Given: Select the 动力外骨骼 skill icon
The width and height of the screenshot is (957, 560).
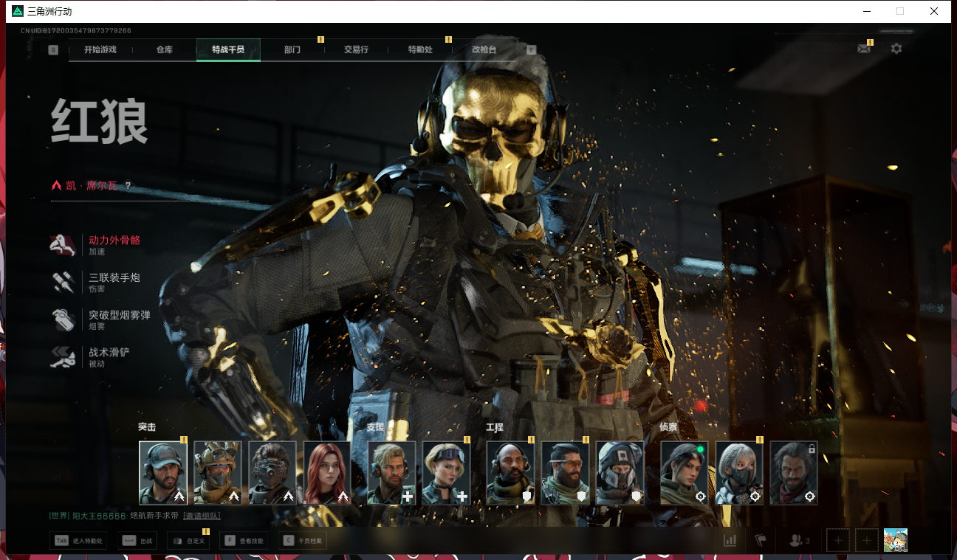Looking at the screenshot, I should click(x=63, y=245).
